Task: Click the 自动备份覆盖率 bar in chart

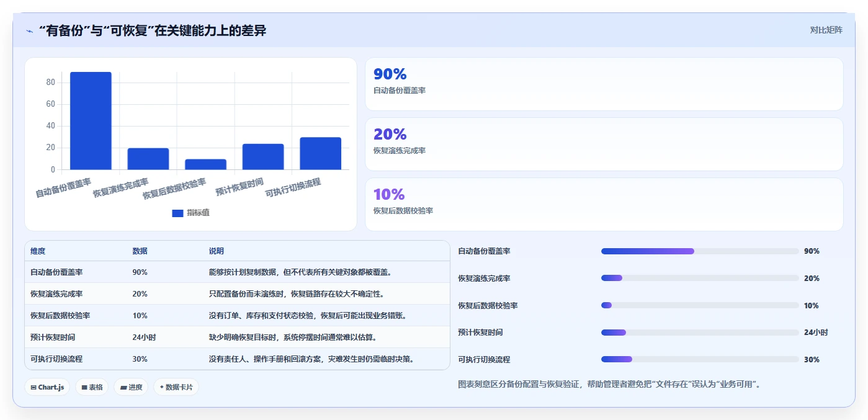Action: [91, 121]
